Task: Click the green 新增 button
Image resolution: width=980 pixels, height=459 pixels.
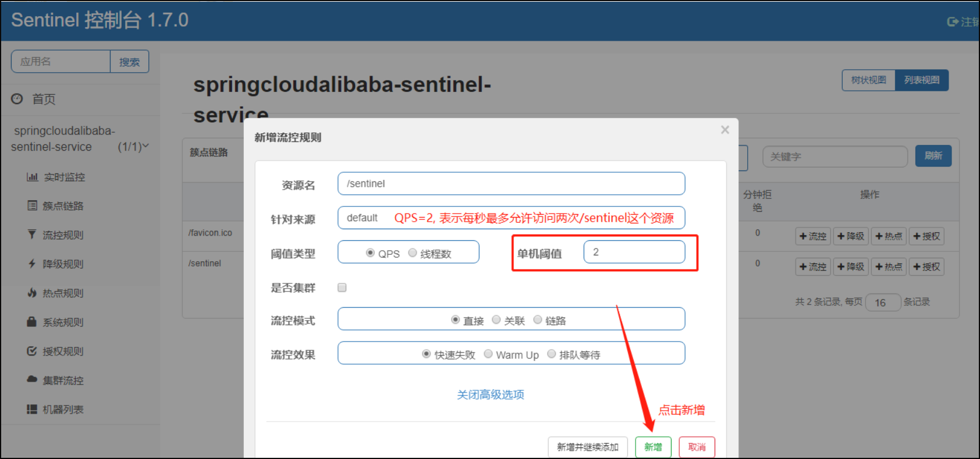Action: (653, 447)
